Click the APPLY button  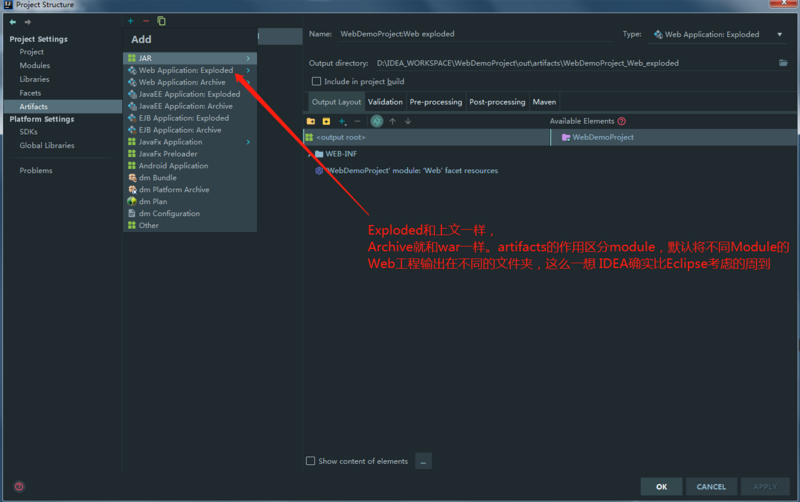pos(765,487)
